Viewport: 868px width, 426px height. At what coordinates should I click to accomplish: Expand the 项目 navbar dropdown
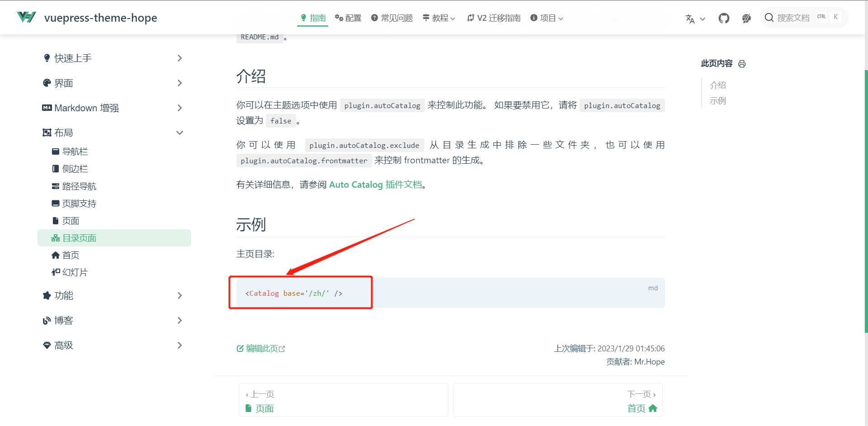coord(547,18)
